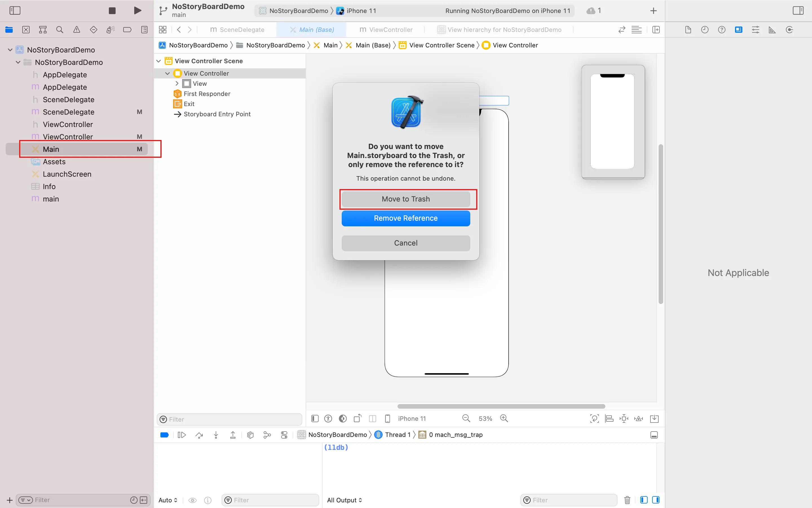Switch to the Main (Base) tab
The image size is (812, 508).
(311, 30)
